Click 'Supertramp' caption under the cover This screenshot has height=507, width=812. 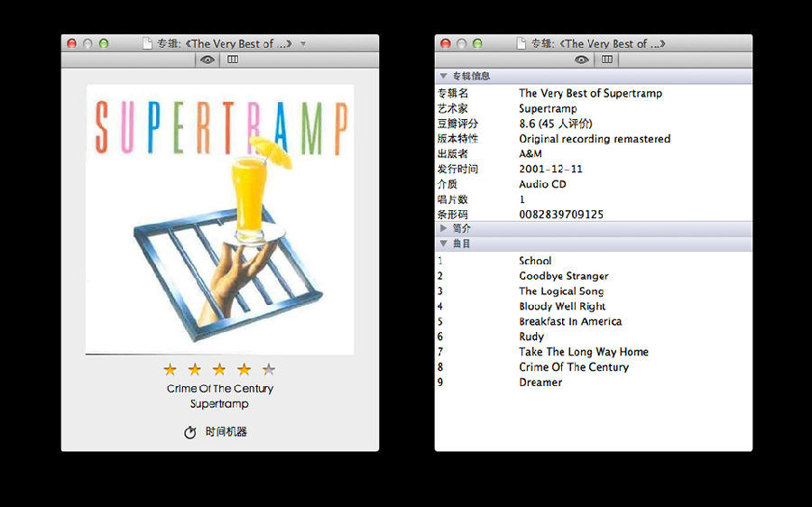pyautogui.click(x=219, y=404)
